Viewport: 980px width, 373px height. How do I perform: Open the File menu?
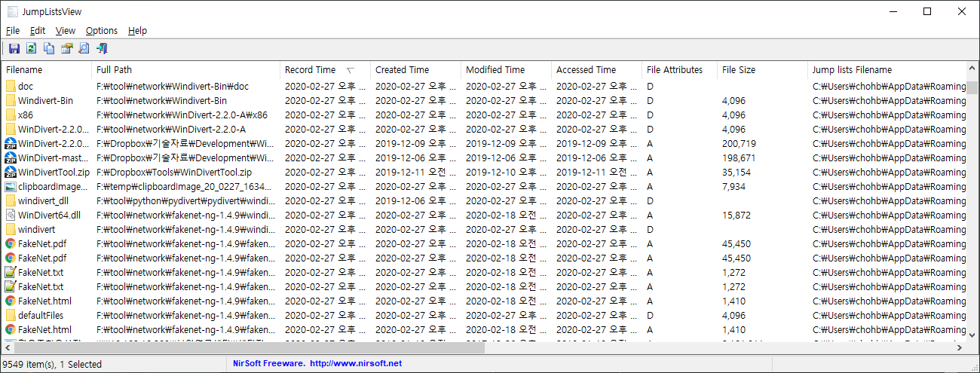point(13,31)
